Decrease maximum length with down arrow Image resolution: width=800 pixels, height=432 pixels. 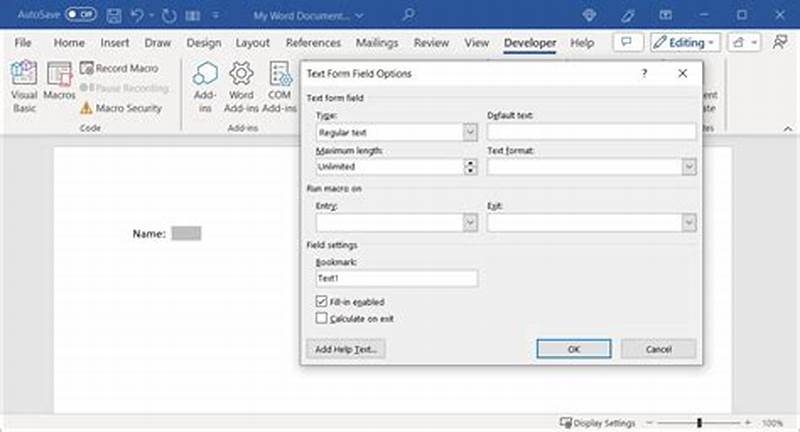point(470,171)
